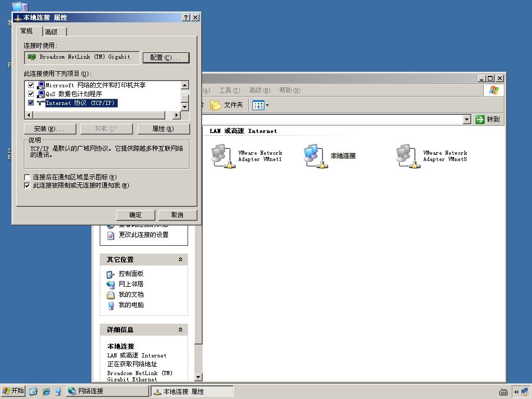
Task: Click sidebar scroll down arrow
Action: [198, 377]
